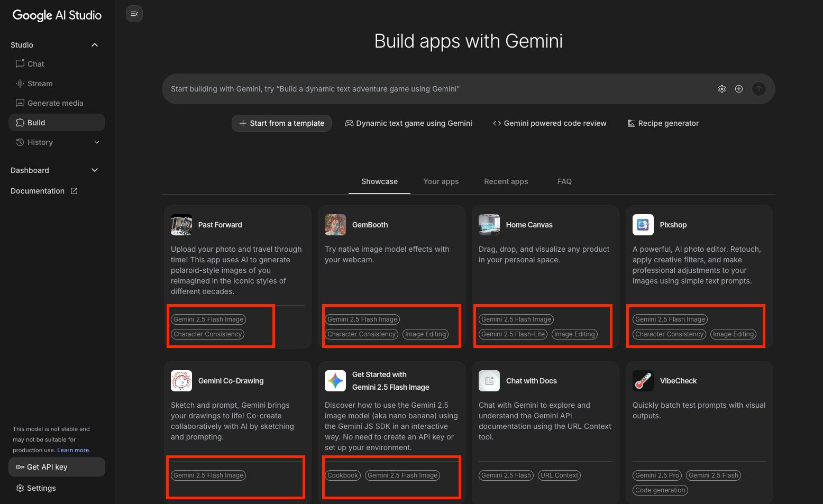Click the VibeCheck thermometer icon
The width and height of the screenshot is (823, 504).
(x=643, y=381)
